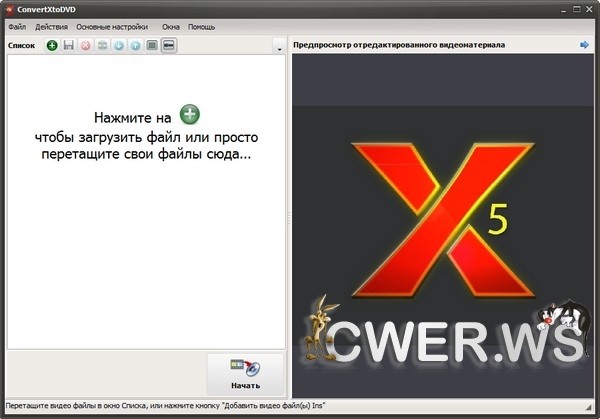Minimize the ConvertXtoDVD window
Screen dimensions: 600x419
[563, 10]
